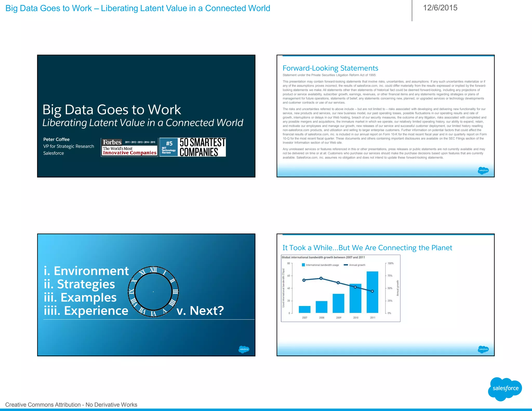Click Salesforce logo on bandwidth chart slide

click(483, 349)
